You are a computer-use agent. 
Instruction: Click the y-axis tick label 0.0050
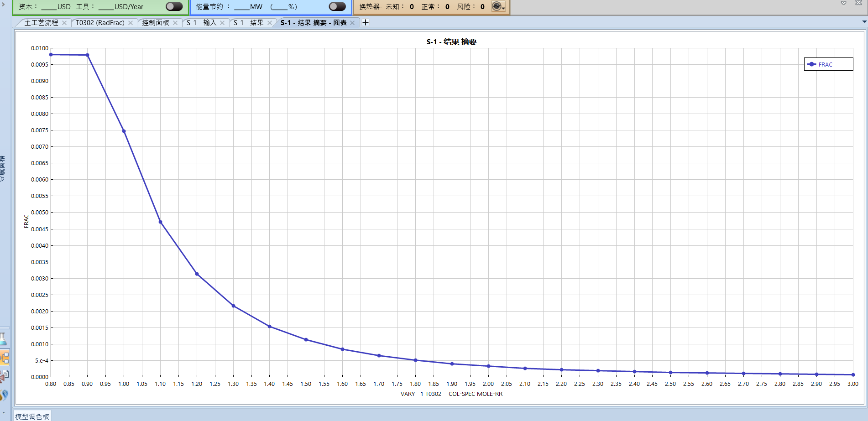click(x=40, y=213)
